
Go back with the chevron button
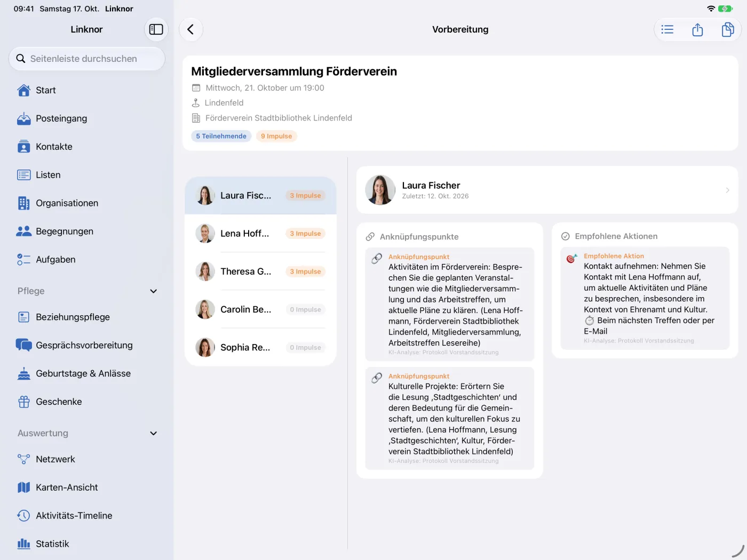point(191,29)
